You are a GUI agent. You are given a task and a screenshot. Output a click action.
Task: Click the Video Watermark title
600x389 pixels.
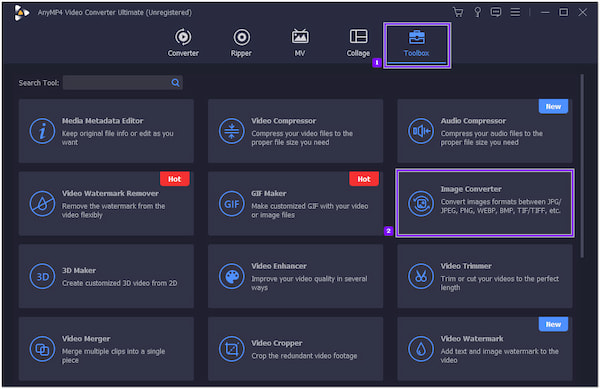click(472, 339)
